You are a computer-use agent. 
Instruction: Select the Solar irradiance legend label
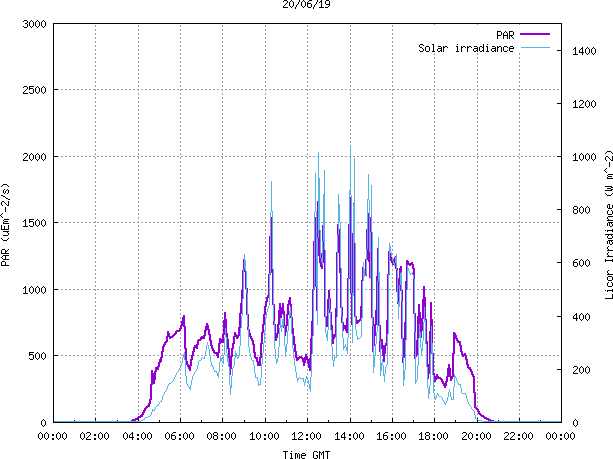pyautogui.click(x=466, y=48)
